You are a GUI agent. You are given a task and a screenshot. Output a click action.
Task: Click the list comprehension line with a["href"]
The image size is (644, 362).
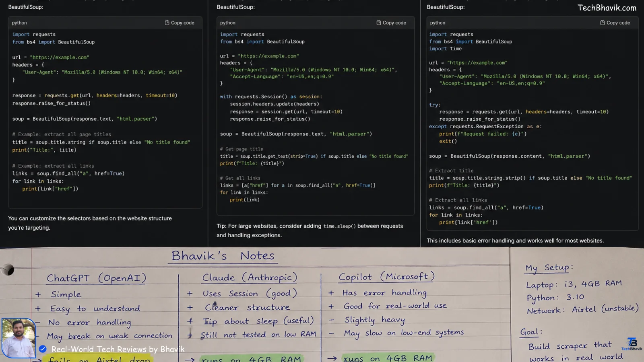point(298,185)
